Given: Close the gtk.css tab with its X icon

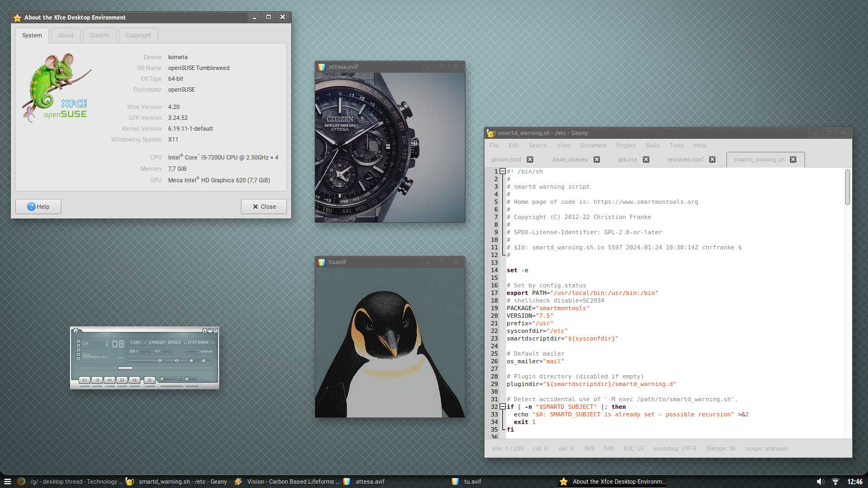Looking at the screenshot, I should click(646, 159).
